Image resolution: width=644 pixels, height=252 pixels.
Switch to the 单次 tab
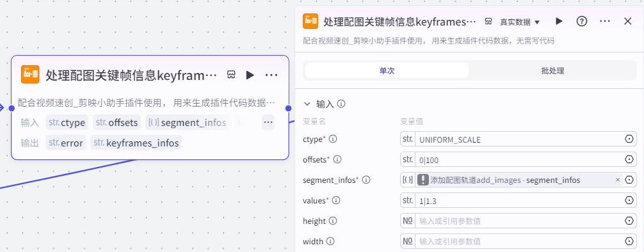coord(387,70)
